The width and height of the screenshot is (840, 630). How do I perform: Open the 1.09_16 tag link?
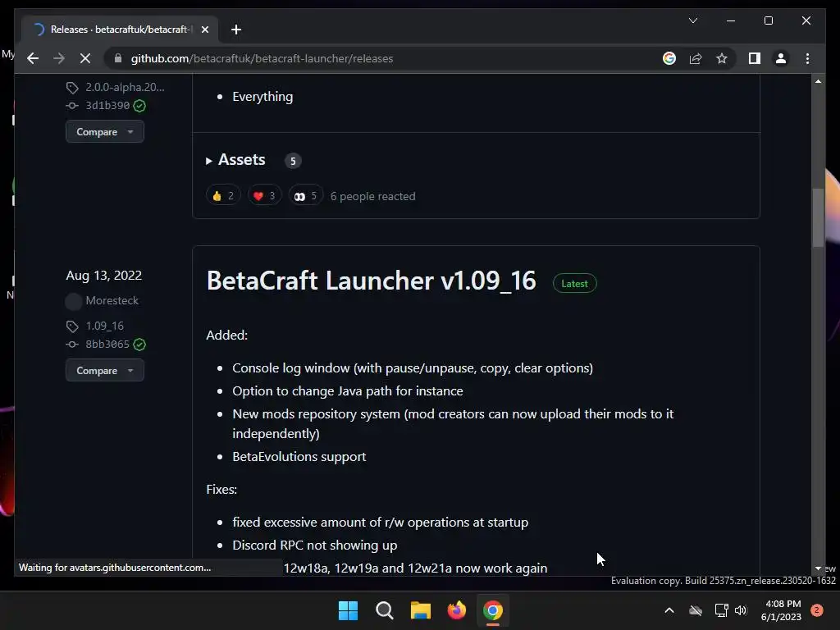(104, 326)
